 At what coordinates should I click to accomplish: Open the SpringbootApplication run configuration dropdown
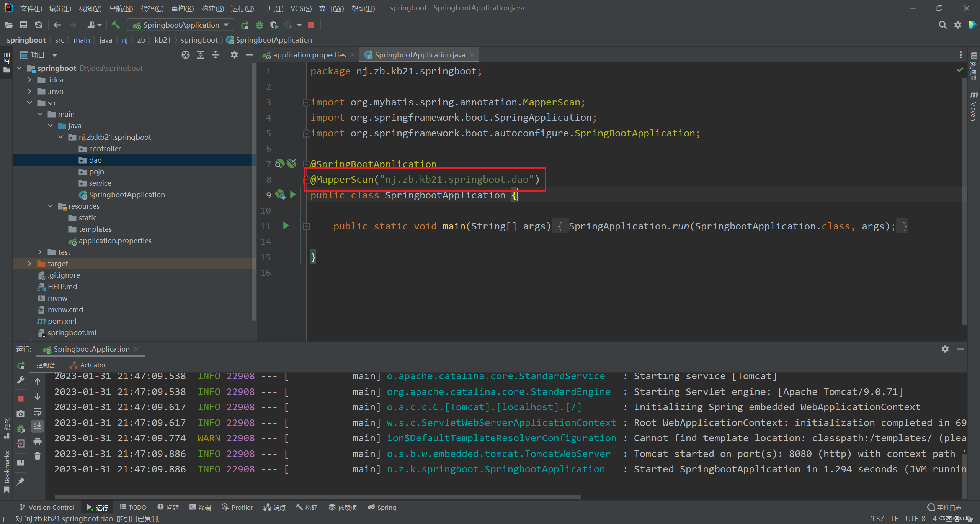[180, 25]
